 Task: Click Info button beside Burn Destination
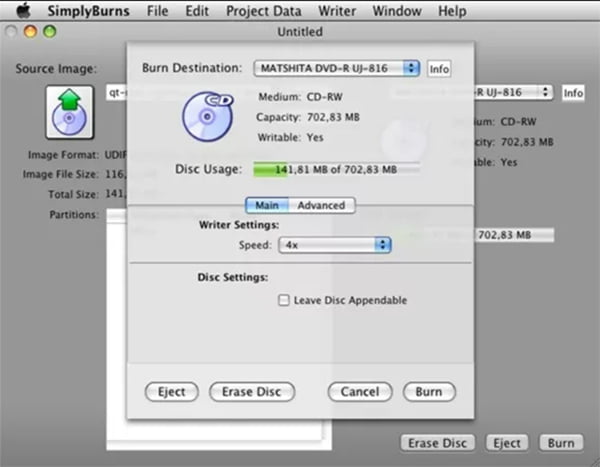pyautogui.click(x=439, y=69)
